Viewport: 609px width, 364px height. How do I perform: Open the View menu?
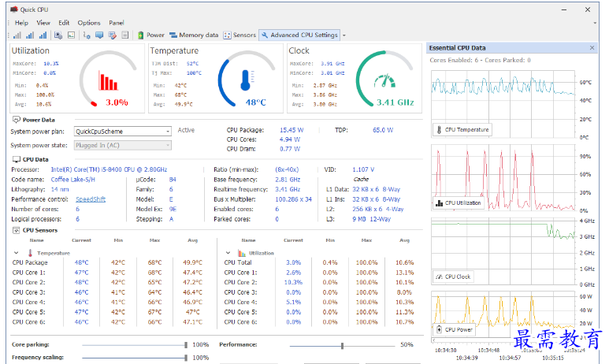click(x=43, y=23)
